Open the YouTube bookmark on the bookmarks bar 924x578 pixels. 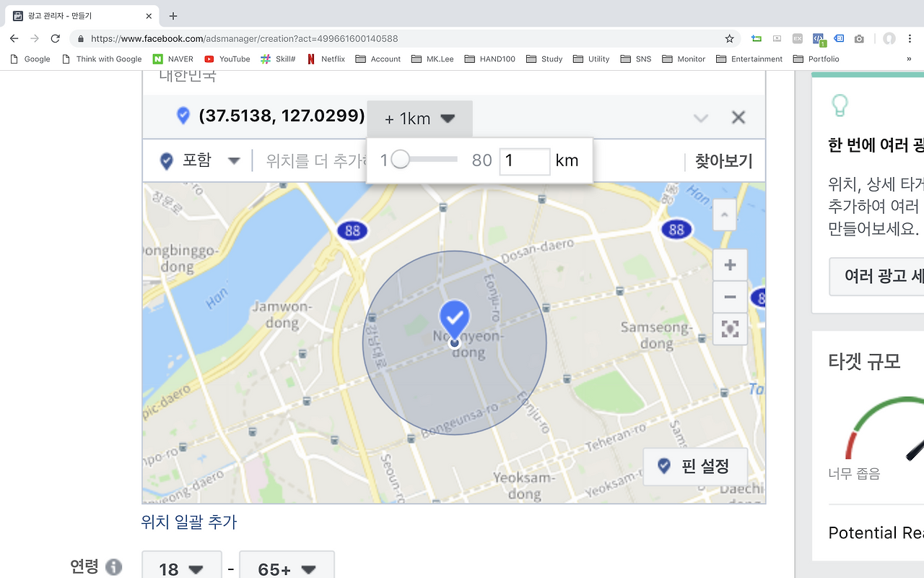[x=227, y=59]
